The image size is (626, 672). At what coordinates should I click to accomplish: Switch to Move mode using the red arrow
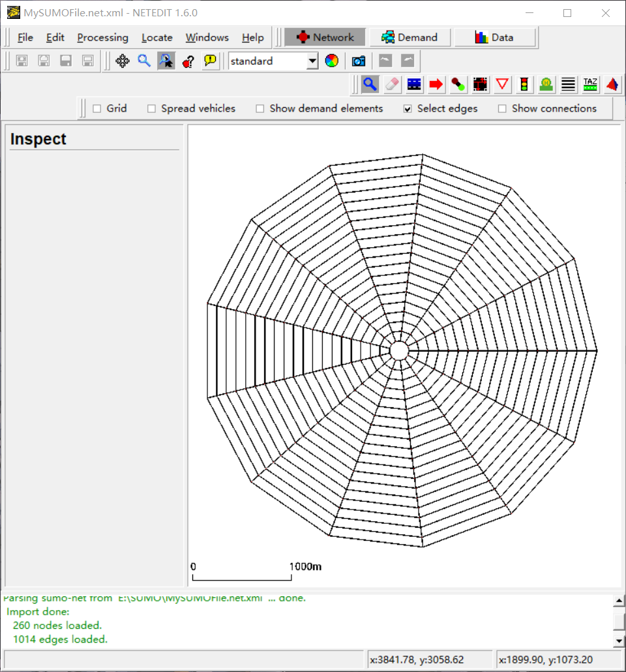click(436, 84)
